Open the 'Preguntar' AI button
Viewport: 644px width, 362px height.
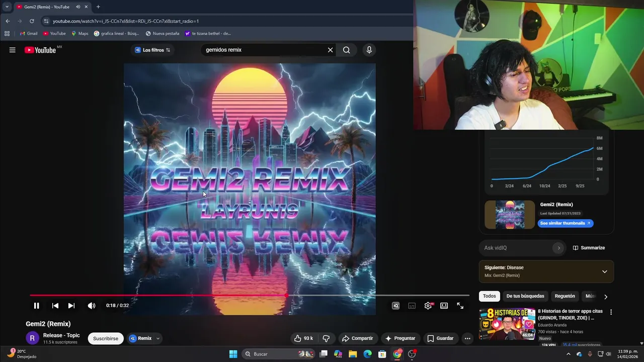[400, 338]
